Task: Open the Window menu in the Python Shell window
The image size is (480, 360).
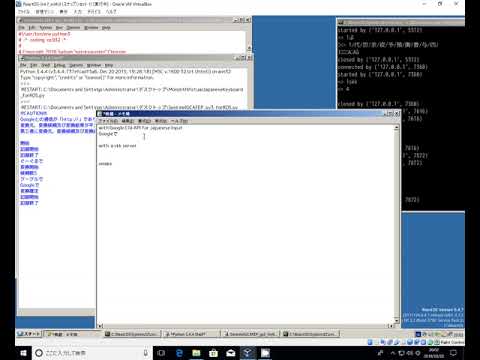Action: point(94,65)
